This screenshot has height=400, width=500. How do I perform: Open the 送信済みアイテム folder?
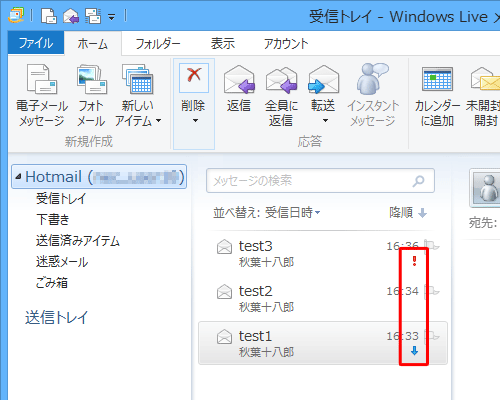pos(78,240)
